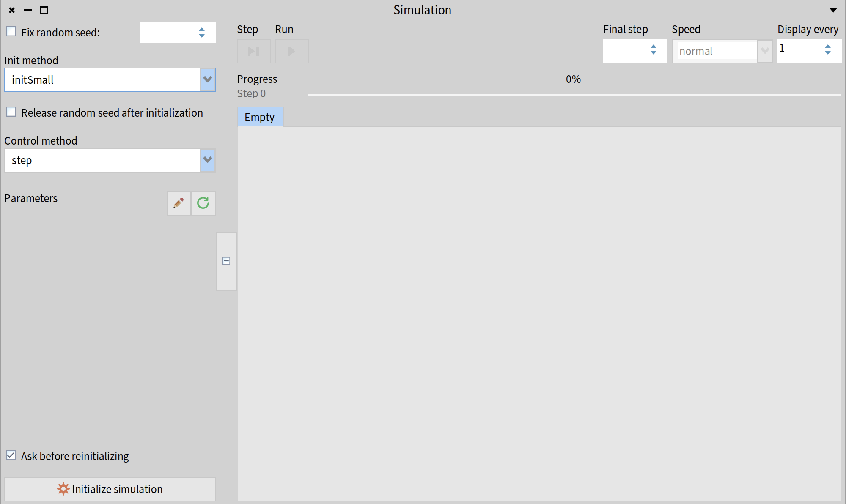Image resolution: width=846 pixels, height=504 pixels.
Task: Click the green refresh parameters icon
Action: click(x=203, y=203)
